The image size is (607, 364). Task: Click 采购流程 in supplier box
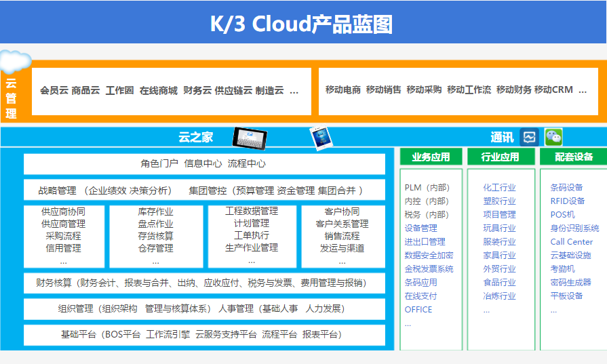pyautogui.click(x=64, y=236)
